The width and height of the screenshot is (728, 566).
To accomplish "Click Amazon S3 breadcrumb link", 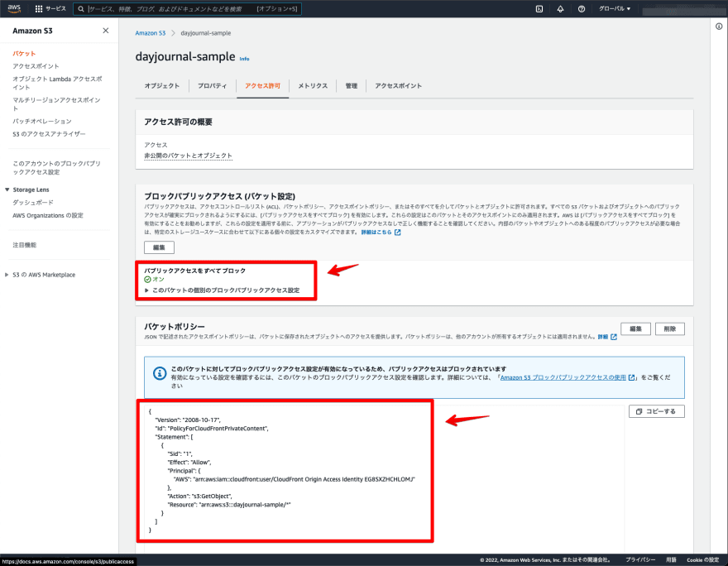I will click(x=150, y=33).
